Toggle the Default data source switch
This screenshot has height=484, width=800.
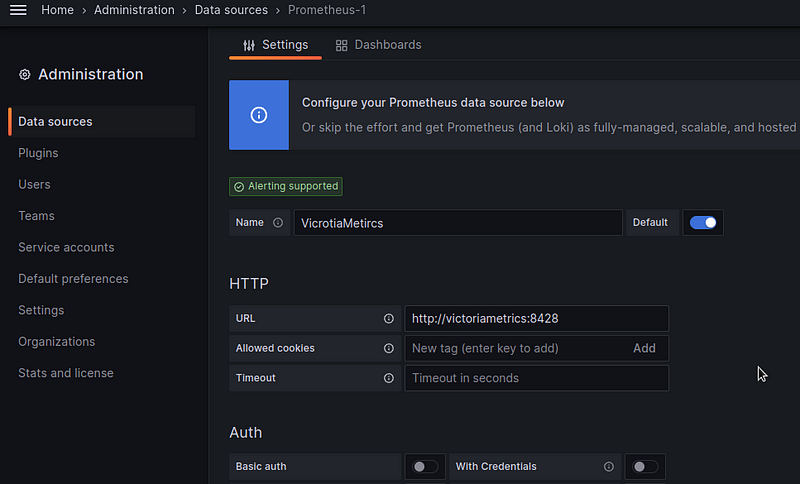[x=703, y=222]
